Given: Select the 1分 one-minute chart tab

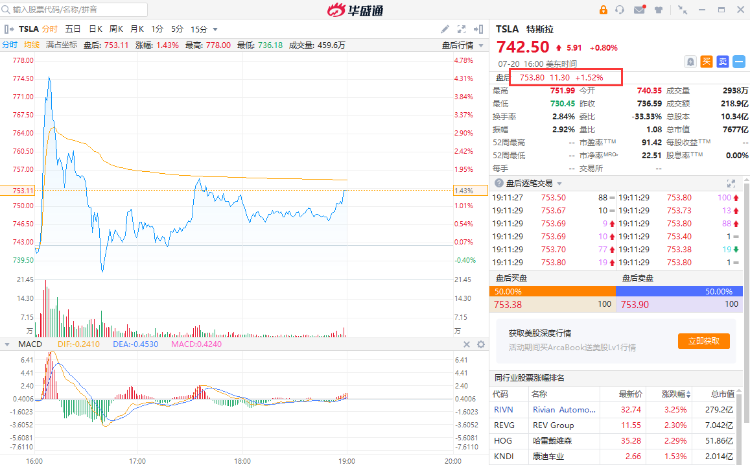Looking at the screenshot, I should tap(157, 29).
